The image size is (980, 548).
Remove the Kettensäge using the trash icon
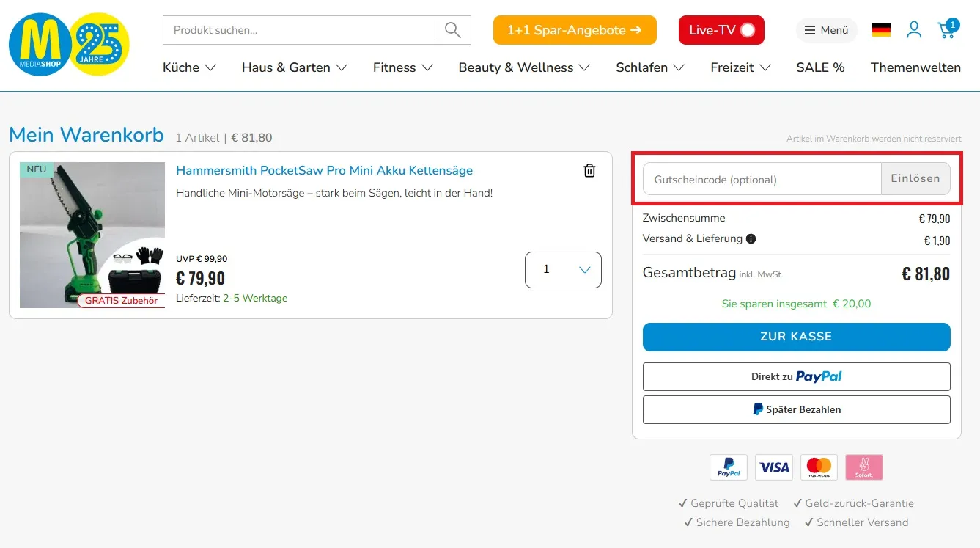(x=589, y=169)
